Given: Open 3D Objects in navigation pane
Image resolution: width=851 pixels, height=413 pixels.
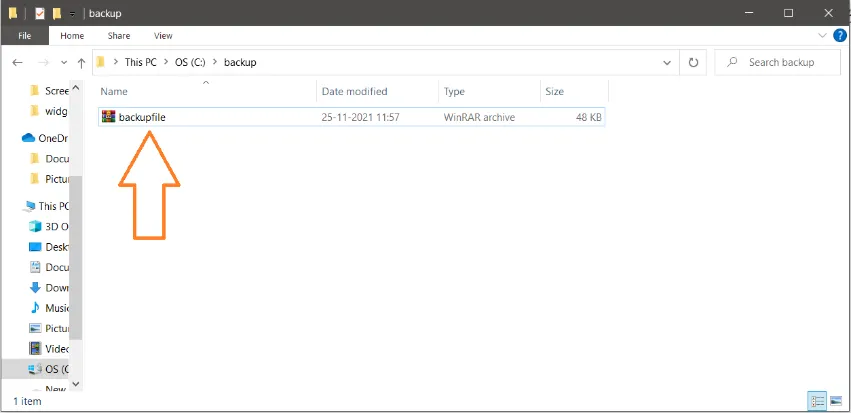Looking at the screenshot, I should tap(49, 226).
